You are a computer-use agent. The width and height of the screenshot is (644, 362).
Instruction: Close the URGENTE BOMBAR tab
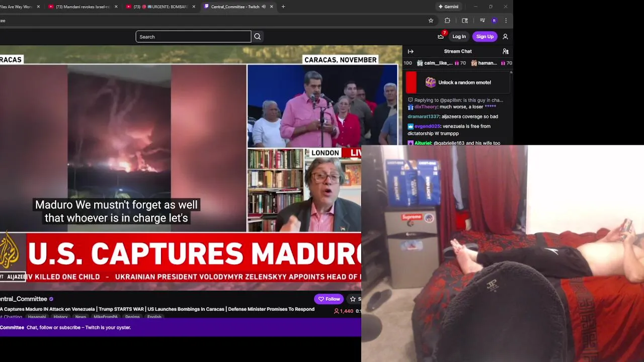coord(194,7)
